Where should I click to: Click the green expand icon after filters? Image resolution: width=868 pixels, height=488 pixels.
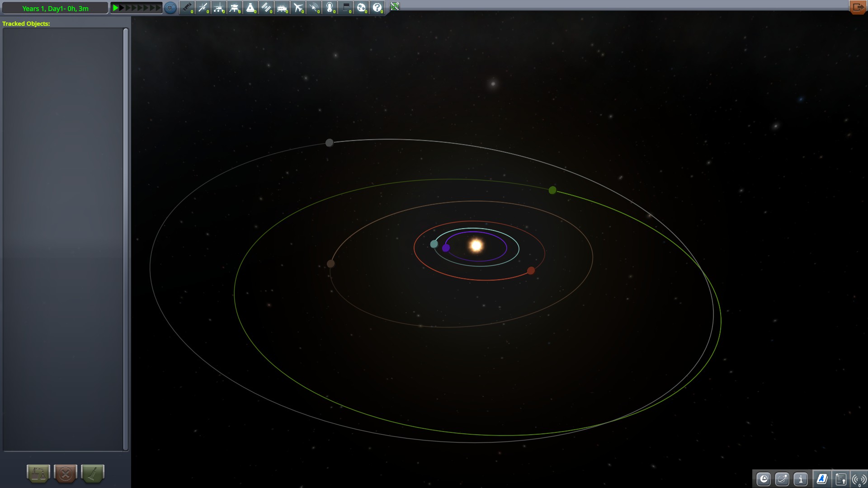pyautogui.click(x=395, y=6)
